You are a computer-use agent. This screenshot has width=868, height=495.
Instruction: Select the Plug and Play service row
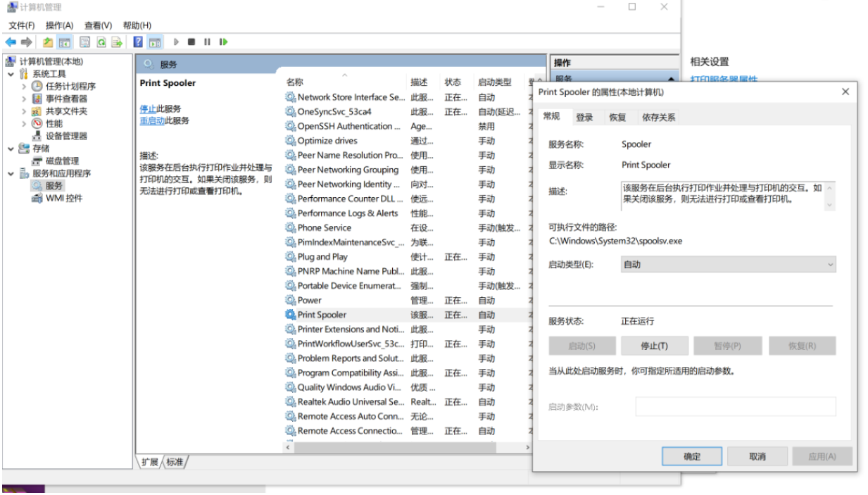(322, 257)
